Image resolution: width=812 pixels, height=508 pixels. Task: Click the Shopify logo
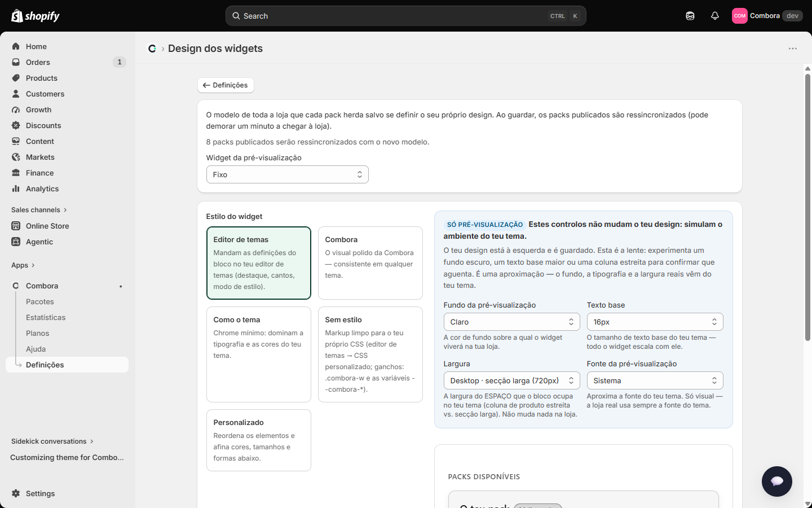(36, 16)
